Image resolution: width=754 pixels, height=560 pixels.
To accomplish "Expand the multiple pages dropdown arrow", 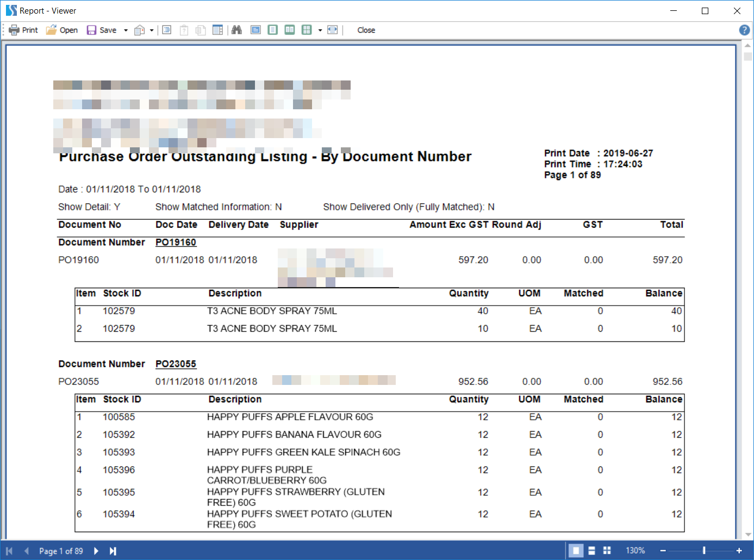I will [x=320, y=30].
